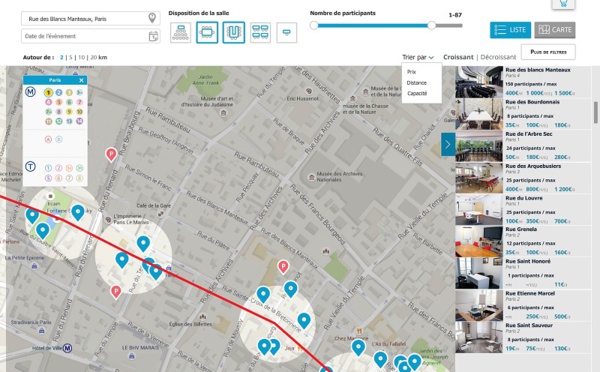Toggle tram line 1 in Paris panel
The width and height of the screenshot is (600, 372).
[x=48, y=168]
